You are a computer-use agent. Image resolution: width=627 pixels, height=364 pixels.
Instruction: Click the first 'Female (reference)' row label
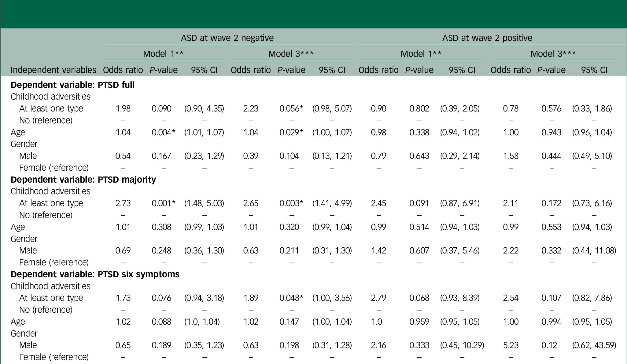54,168
